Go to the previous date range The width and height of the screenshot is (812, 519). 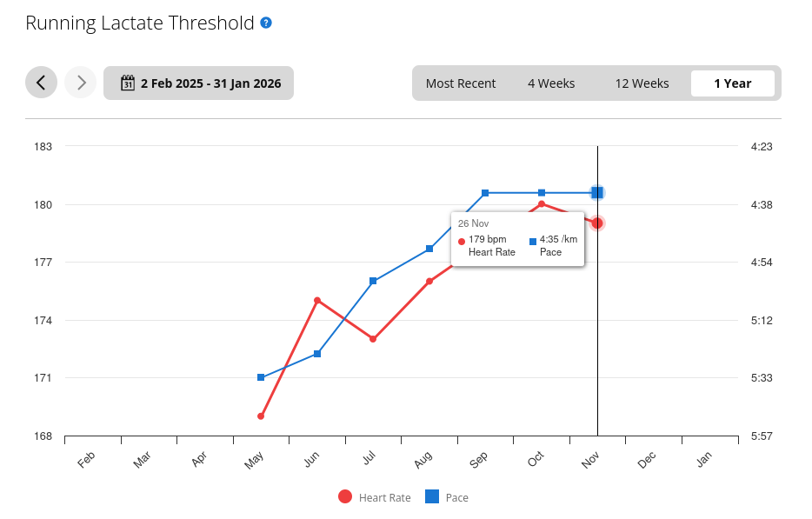[x=41, y=83]
